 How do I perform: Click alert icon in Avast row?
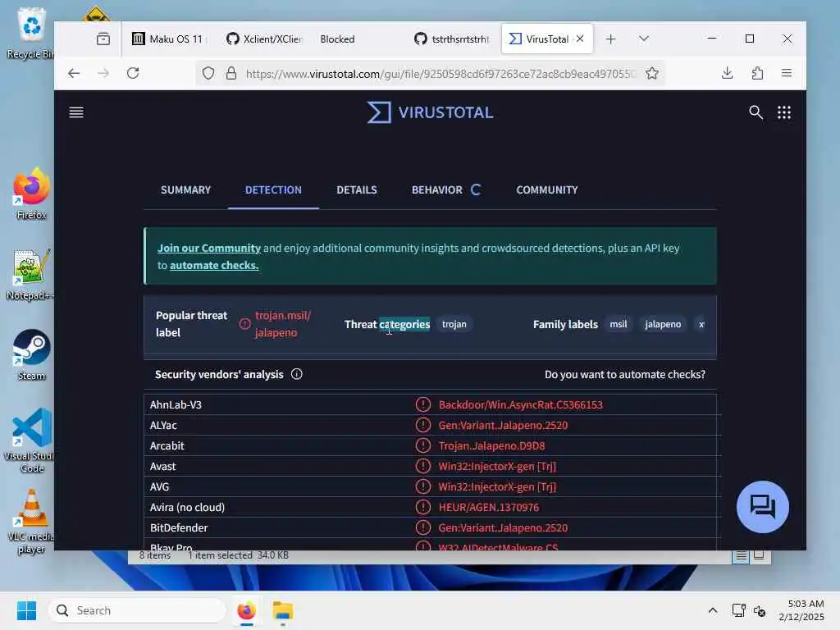[x=423, y=466]
